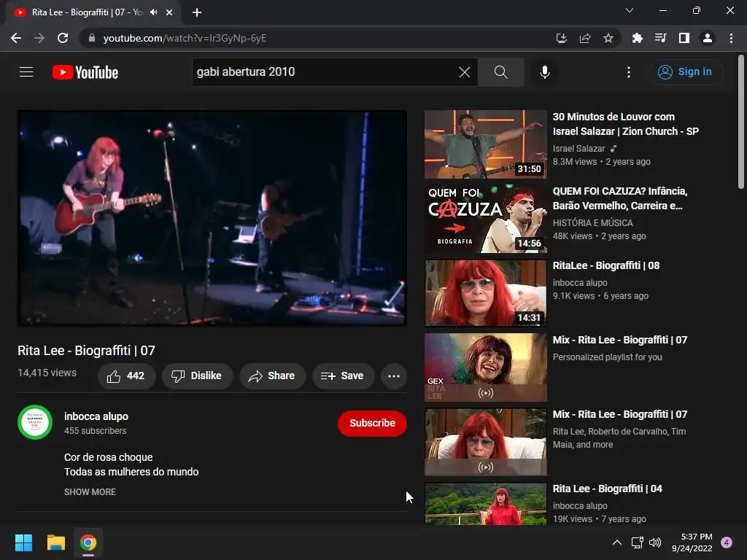Viewport: 747px width, 560px height.
Task: Click the address bar URL
Action: pos(185,38)
